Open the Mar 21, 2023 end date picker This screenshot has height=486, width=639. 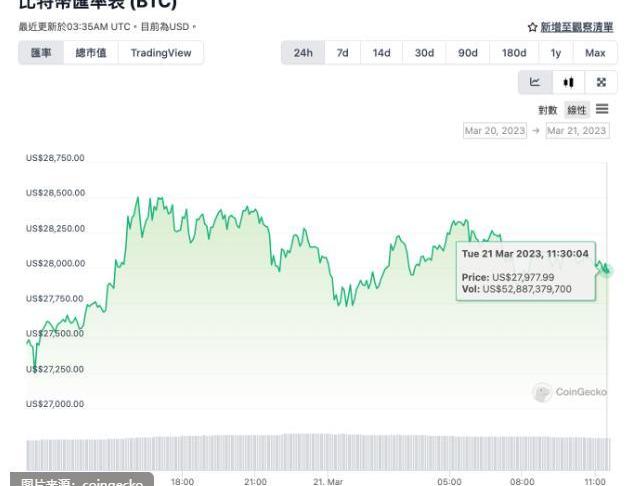click(x=577, y=131)
